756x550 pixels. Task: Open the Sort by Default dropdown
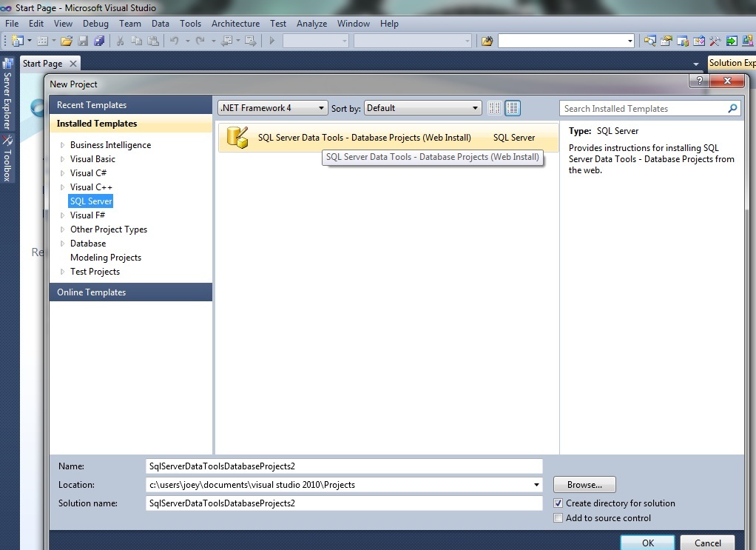[x=423, y=108]
